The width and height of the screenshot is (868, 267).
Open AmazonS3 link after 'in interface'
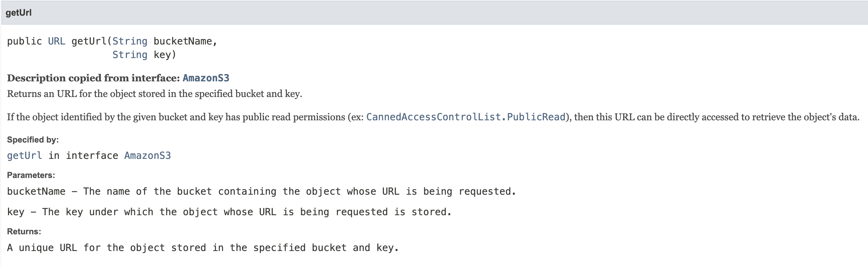[147, 155]
